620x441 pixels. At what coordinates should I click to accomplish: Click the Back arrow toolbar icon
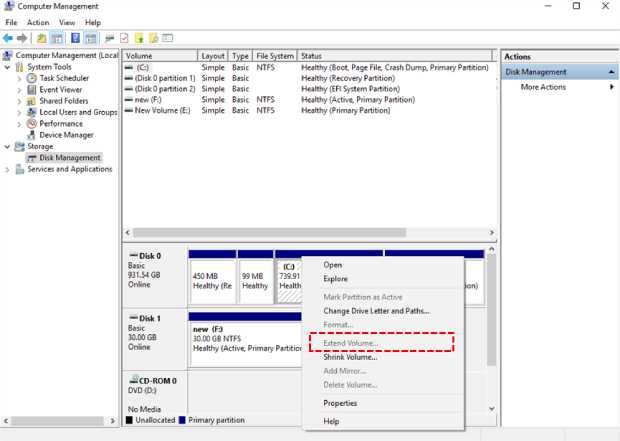coord(8,38)
